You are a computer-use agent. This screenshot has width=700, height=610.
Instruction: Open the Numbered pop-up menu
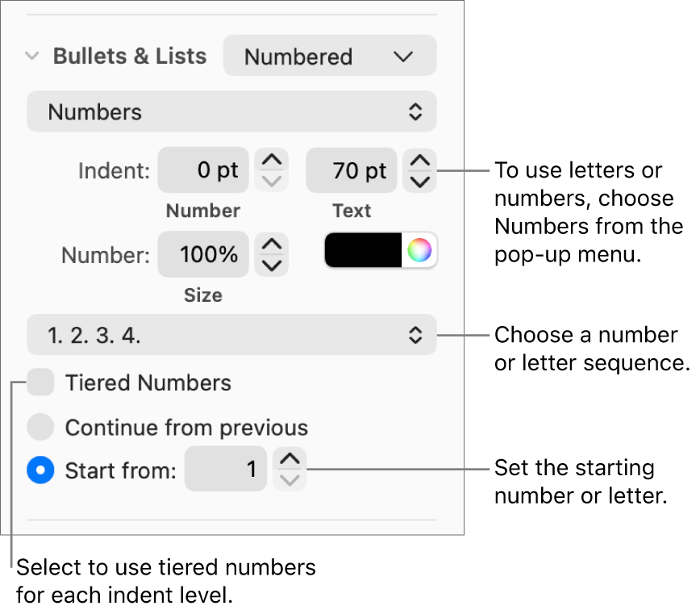(329, 56)
